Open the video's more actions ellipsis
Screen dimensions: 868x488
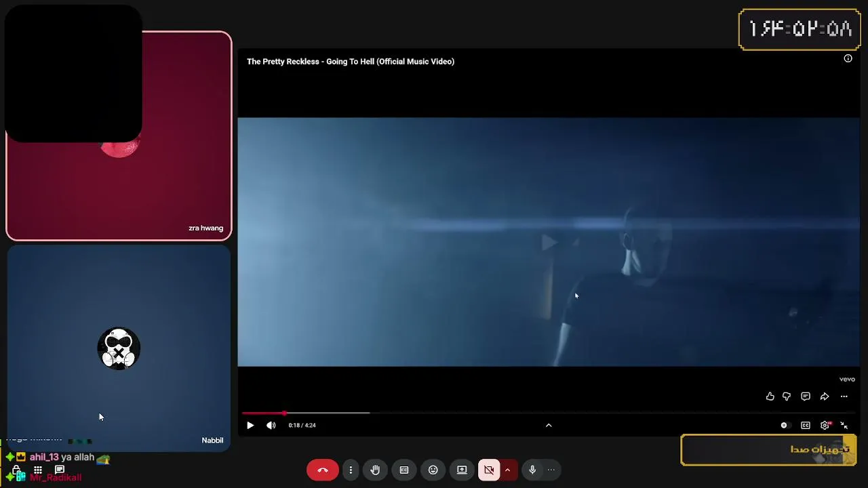pyautogui.click(x=844, y=396)
